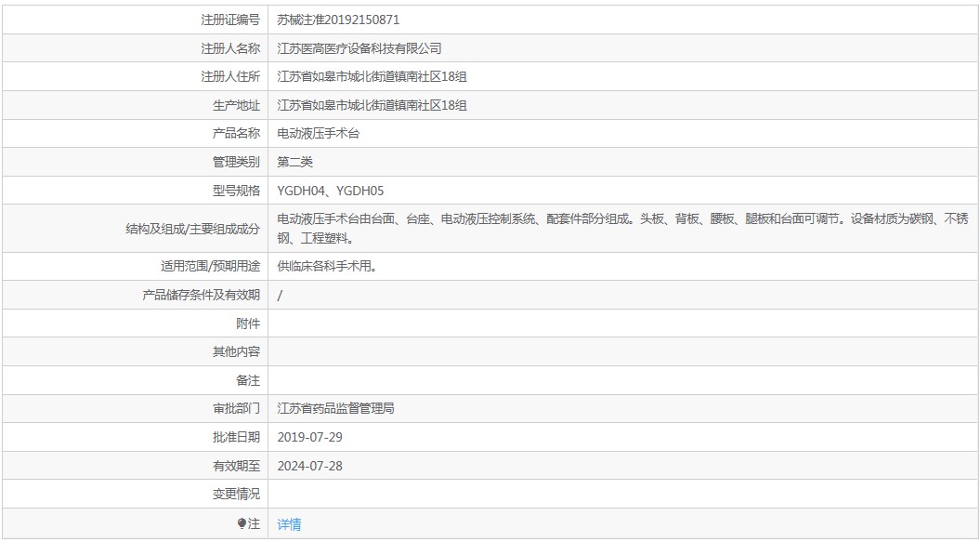Click the bulb icon beside 注

coord(242,523)
